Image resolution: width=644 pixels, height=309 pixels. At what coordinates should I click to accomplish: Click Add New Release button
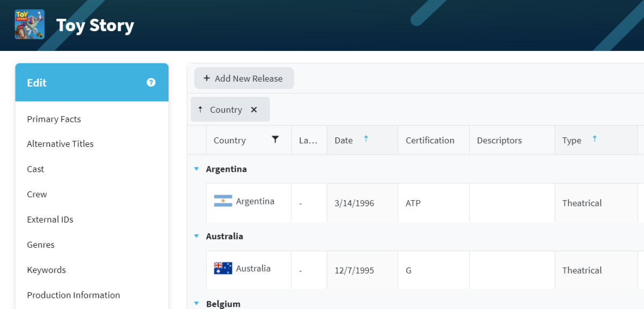coord(244,78)
